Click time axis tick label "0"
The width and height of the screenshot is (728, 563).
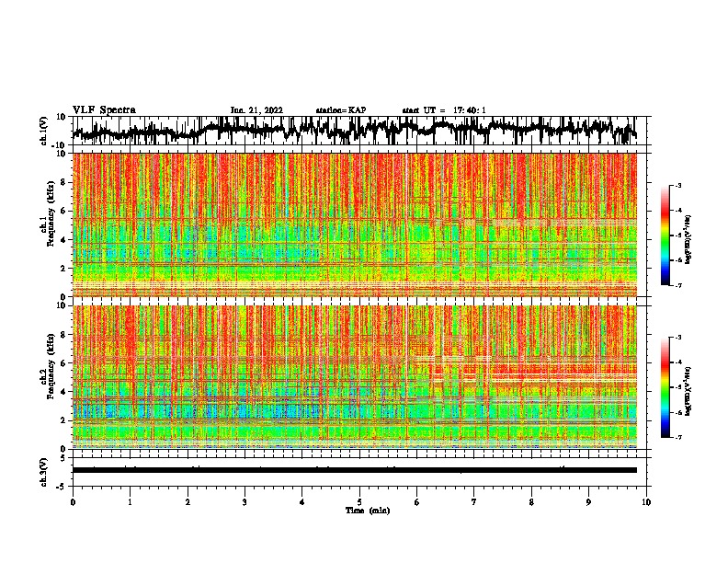73,502
